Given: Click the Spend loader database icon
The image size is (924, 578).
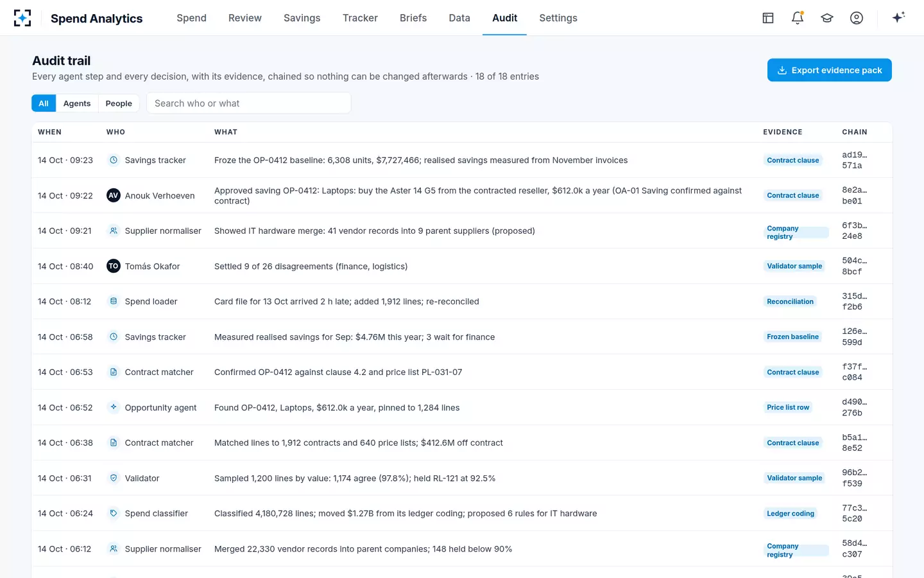Looking at the screenshot, I should point(114,301).
